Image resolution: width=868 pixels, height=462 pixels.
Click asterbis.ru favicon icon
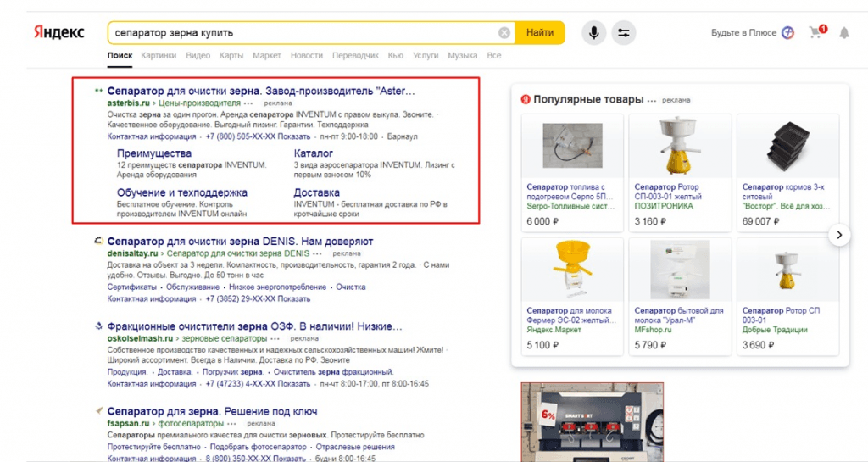tap(98, 91)
